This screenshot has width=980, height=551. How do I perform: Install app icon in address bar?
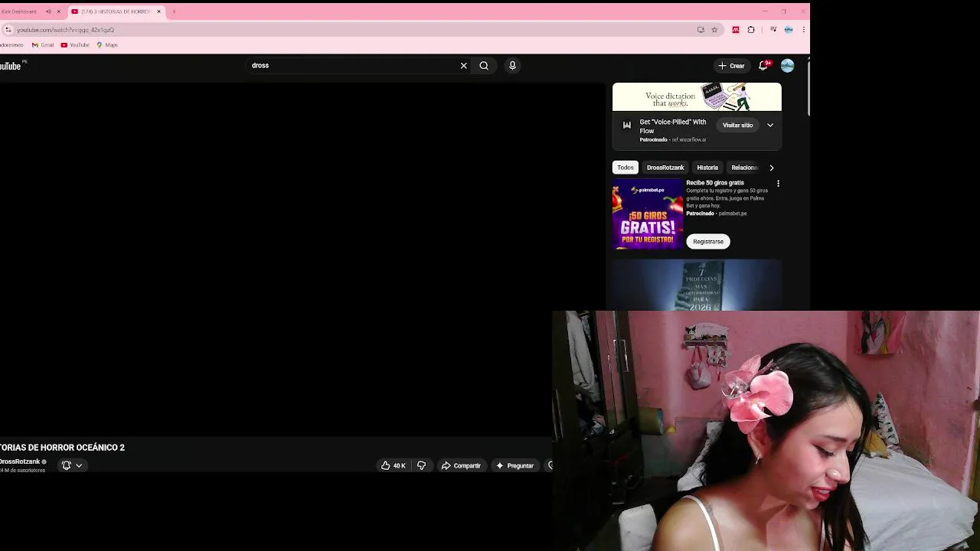(x=701, y=30)
